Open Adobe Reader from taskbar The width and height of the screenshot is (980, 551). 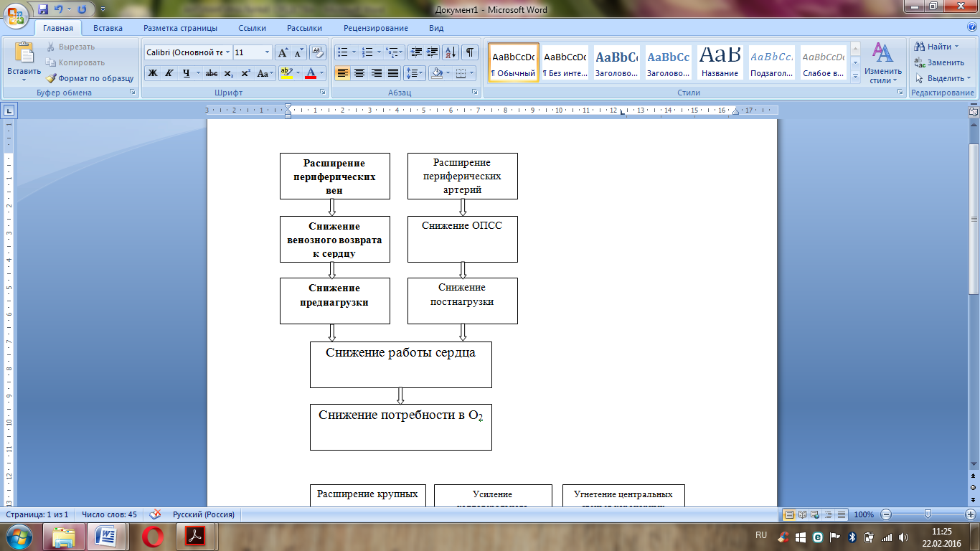196,537
